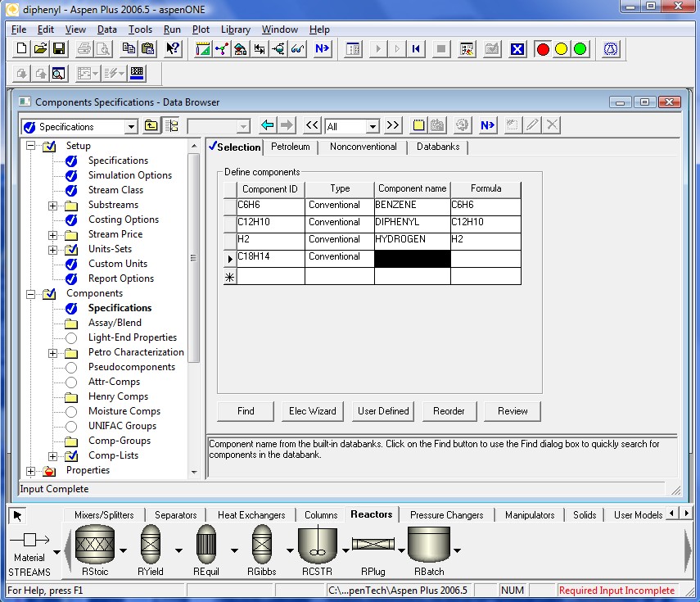
Task: Expand the Properties tree node
Action: 31,471
